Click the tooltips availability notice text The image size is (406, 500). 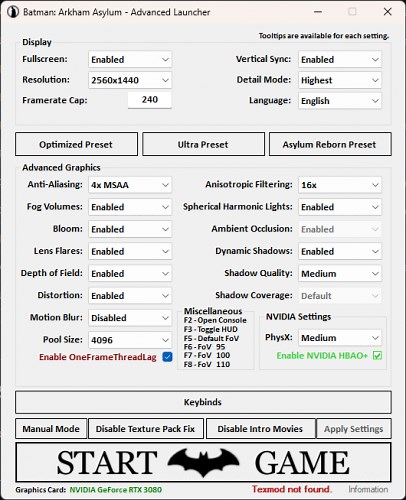[x=324, y=36]
